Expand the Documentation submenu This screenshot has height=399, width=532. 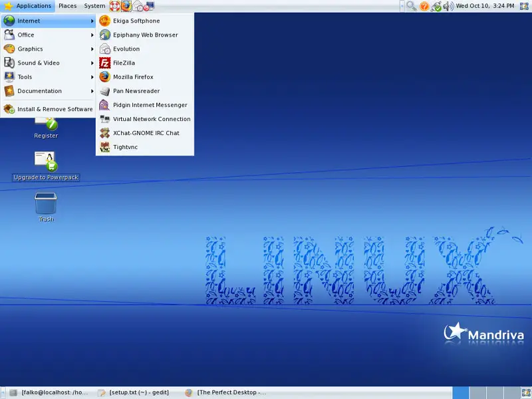click(48, 91)
